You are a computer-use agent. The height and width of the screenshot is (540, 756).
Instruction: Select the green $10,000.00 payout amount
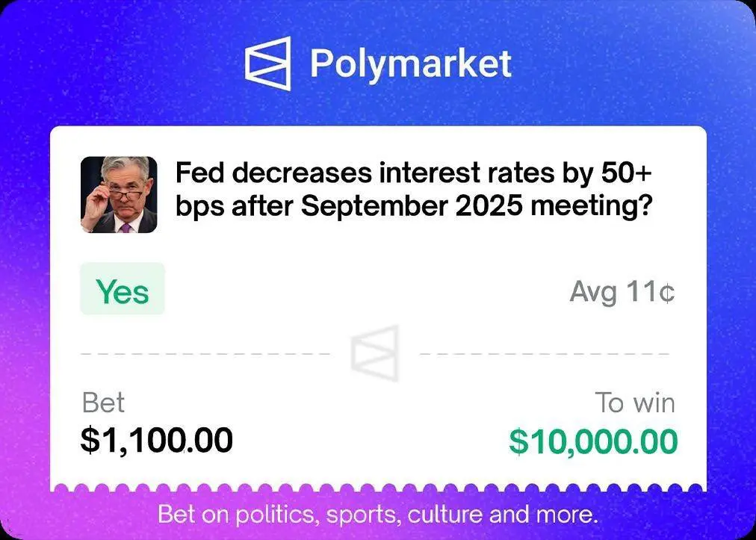coord(593,441)
